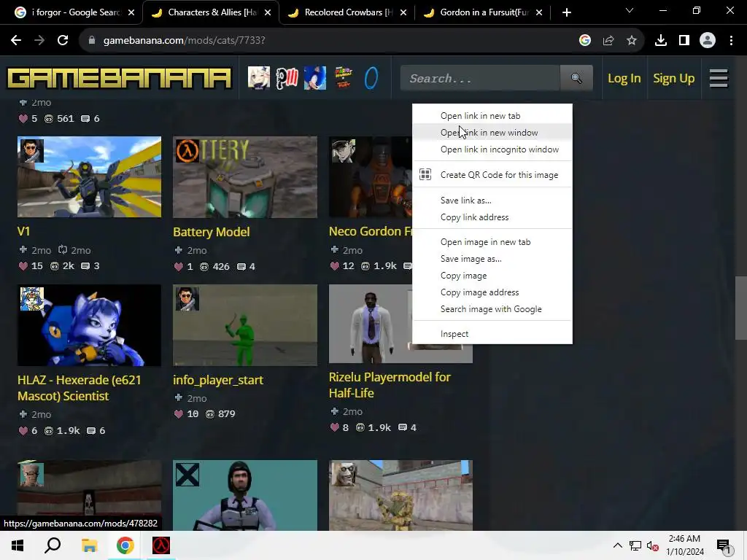This screenshot has height=560, width=747.
Task: Reload the page
Action: [63, 41]
